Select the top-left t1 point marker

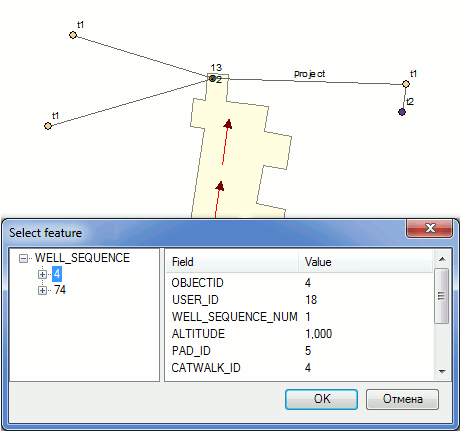point(73,35)
